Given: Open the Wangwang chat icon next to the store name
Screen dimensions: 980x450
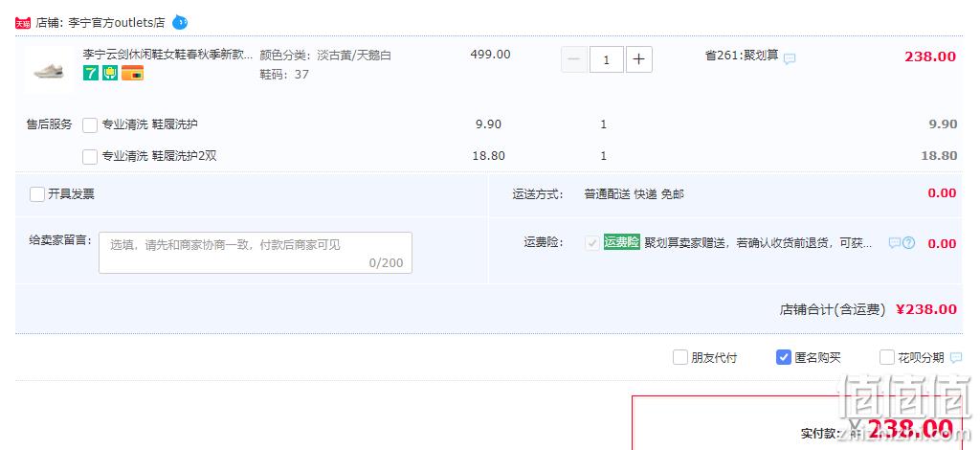Looking at the screenshot, I should pos(179,23).
